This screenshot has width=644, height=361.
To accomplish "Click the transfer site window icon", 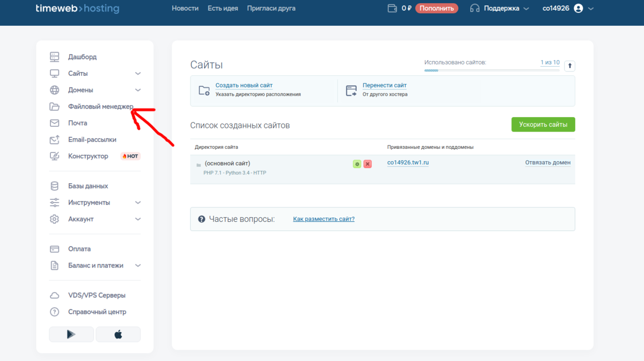I will click(352, 90).
